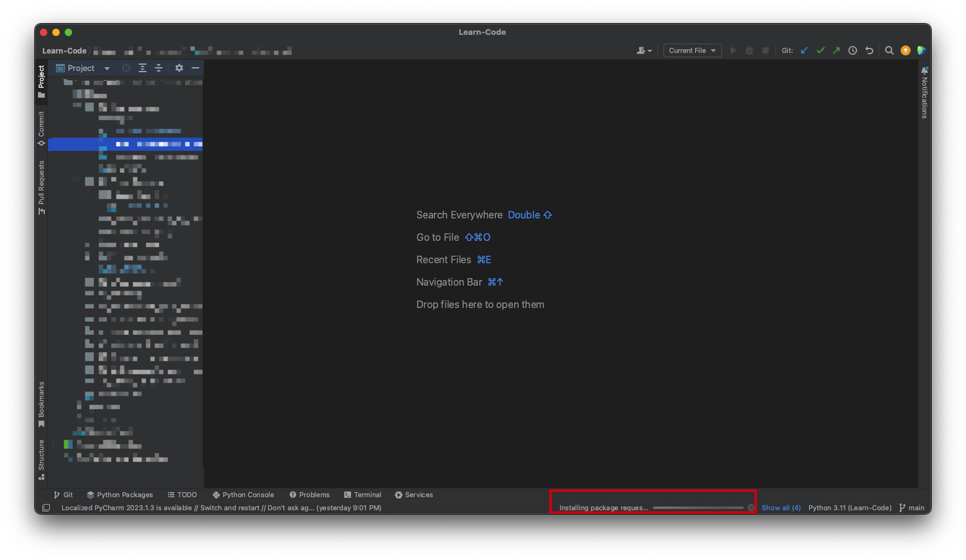Open Project panel gear options
The height and width of the screenshot is (560, 966).
179,68
